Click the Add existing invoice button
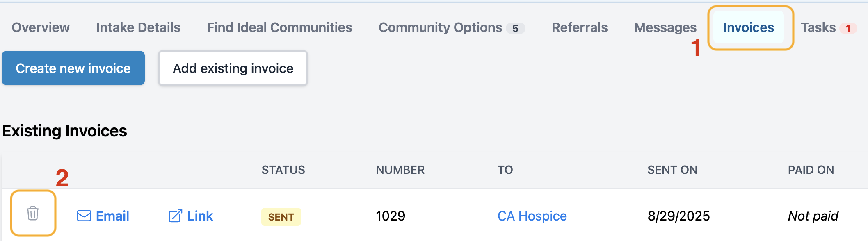Screen dimensions: 868x241 coord(233,68)
